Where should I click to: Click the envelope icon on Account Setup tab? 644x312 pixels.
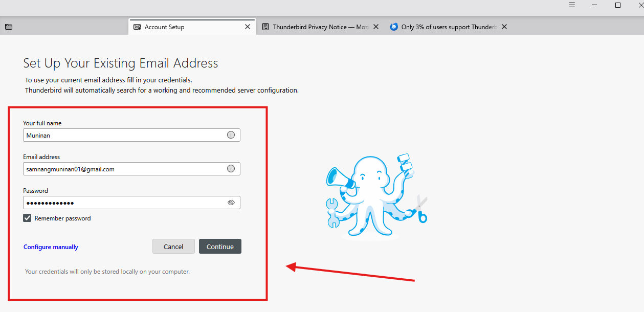coord(137,27)
